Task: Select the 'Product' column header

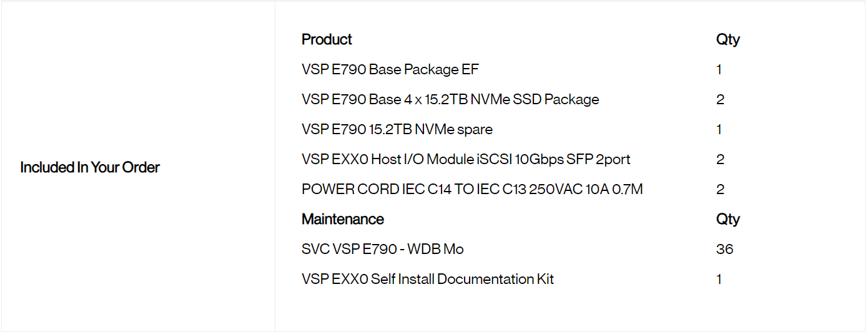Action: tap(327, 39)
